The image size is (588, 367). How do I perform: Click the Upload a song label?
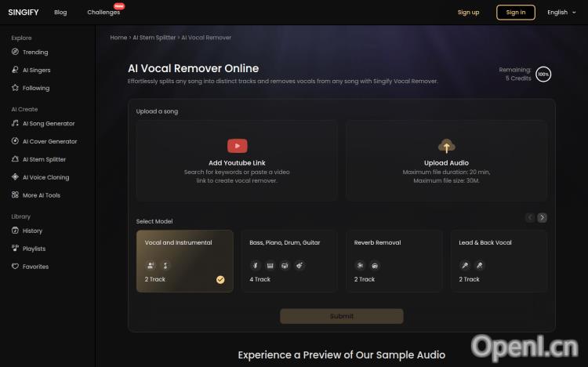(x=157, y=111)
